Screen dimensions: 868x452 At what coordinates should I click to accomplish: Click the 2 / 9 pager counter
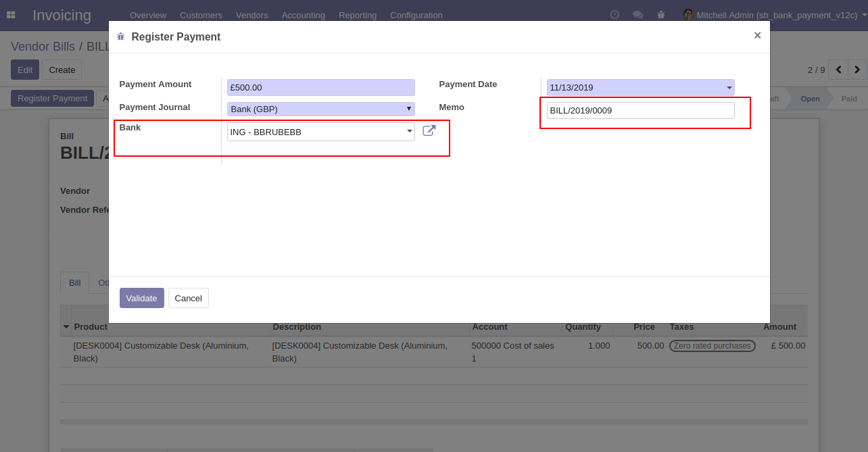pos(816,70)
